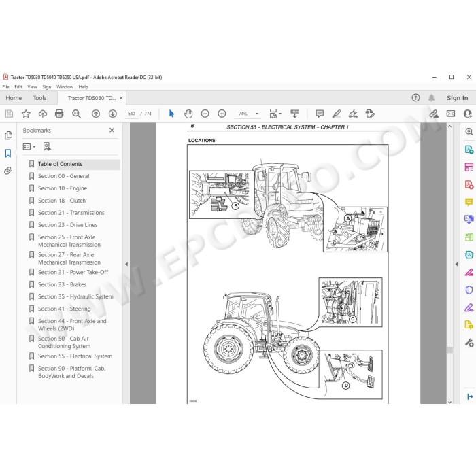
Task: Open zoom percentage dropdown
Action: click(x=257, y=114)
